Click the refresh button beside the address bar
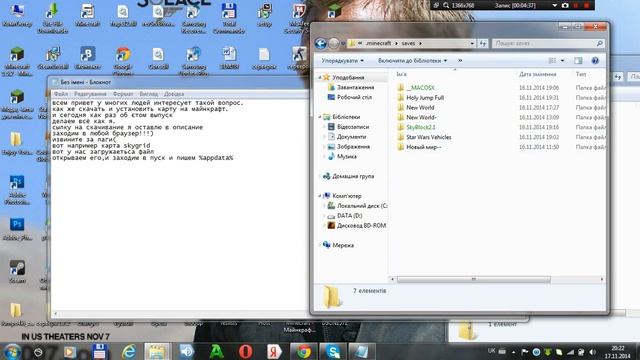640x360 pixels. click(483, 43)
